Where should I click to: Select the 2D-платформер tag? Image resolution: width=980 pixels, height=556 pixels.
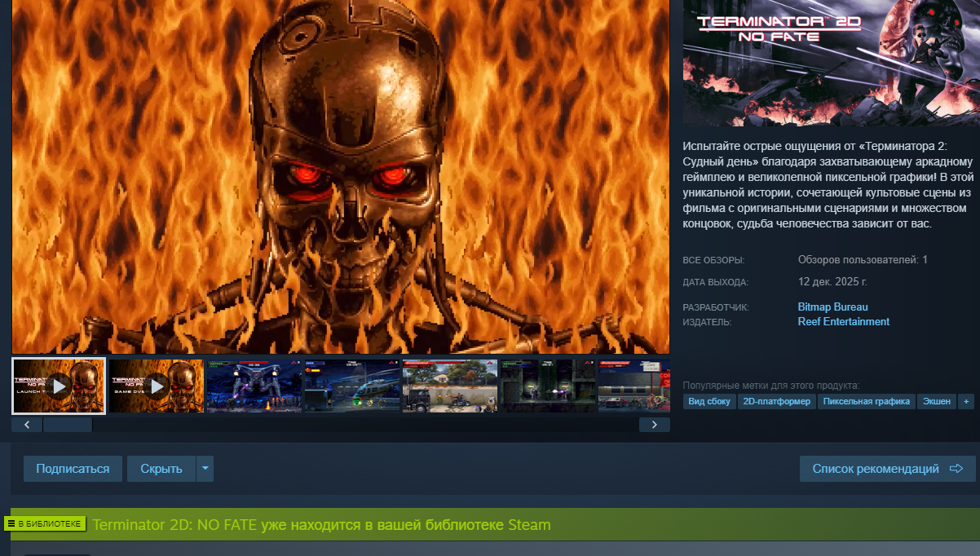776,402
